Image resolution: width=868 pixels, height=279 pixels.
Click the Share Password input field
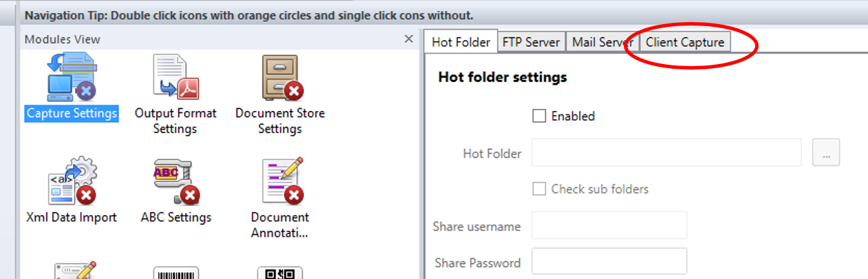tap(609, 262)
